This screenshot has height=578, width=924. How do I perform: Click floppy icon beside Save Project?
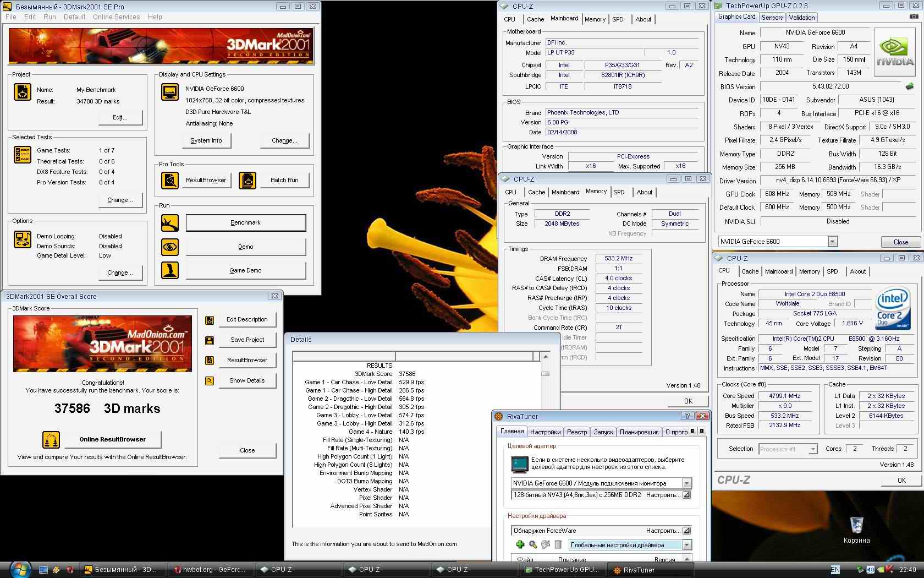[x=210, y=340]
